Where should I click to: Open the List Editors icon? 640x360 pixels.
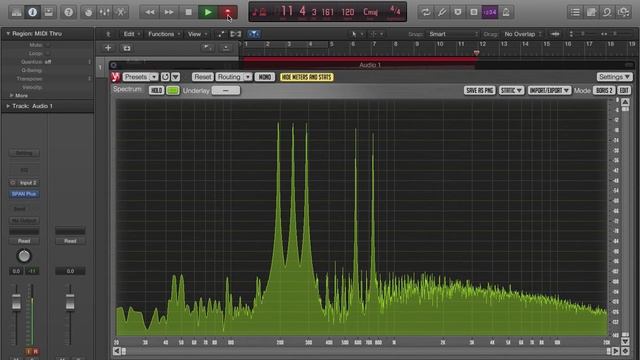pos(575,12)
